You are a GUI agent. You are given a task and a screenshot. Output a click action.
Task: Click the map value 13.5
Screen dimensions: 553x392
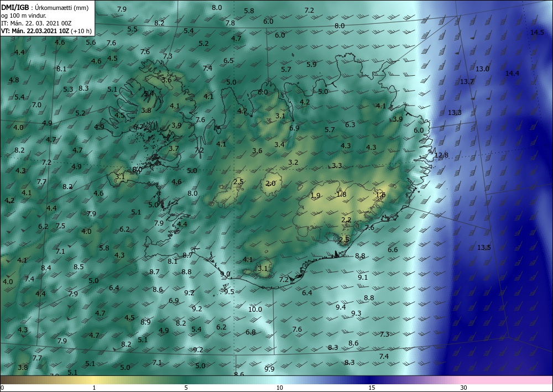point(484,248)
